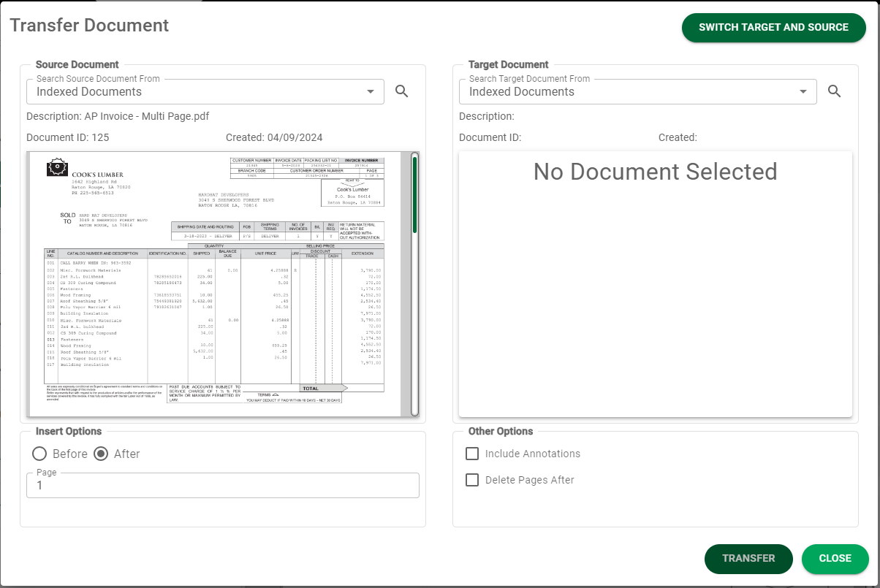880x588 pixels.
Task: Select the After insert option
Action: [102, 454]
